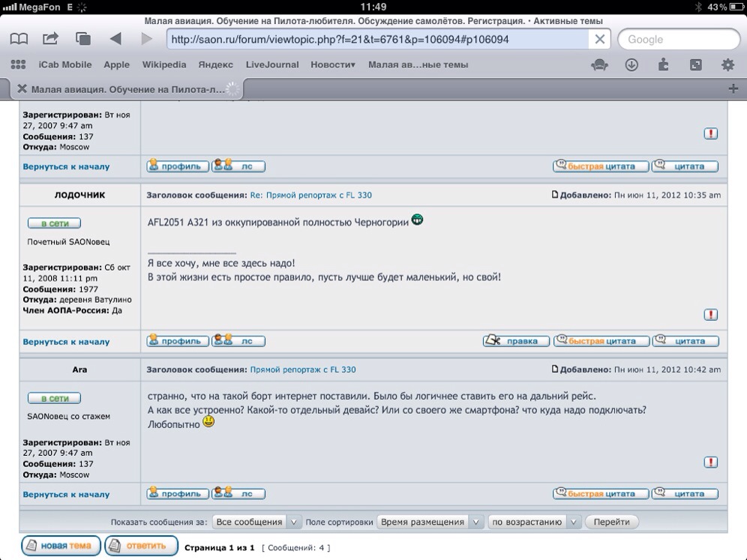Screen dimensions: 747x560
Task: Click the новая тема button
Action: (61, 546)
